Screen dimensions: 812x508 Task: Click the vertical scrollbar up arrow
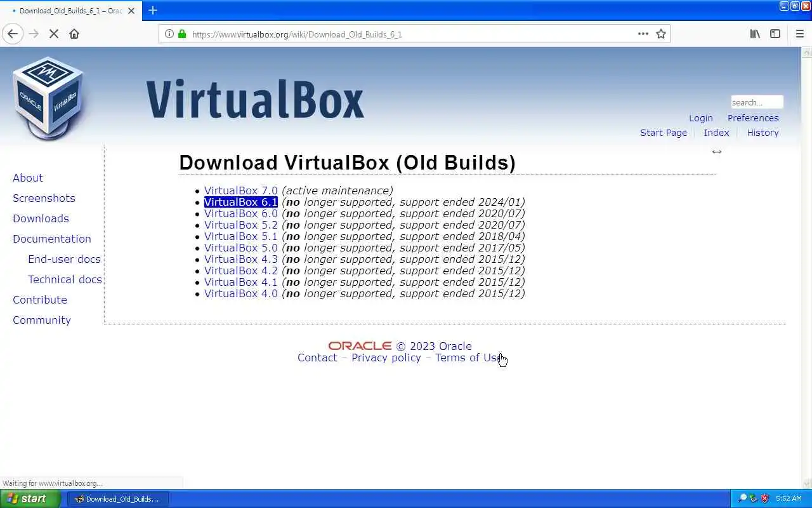click(x=807, y=52)
